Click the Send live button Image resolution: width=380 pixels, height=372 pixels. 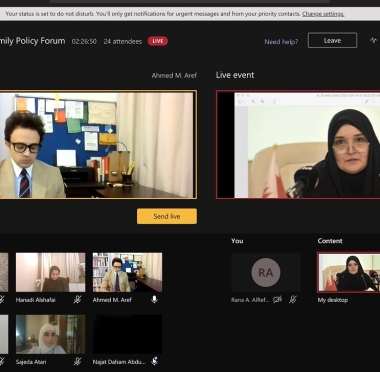coord(167,216)
